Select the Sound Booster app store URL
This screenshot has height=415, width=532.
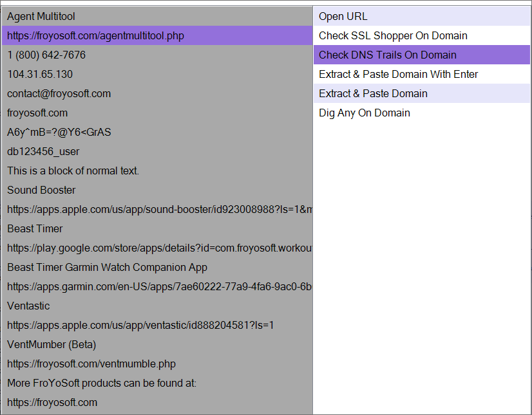click(157, 210)
